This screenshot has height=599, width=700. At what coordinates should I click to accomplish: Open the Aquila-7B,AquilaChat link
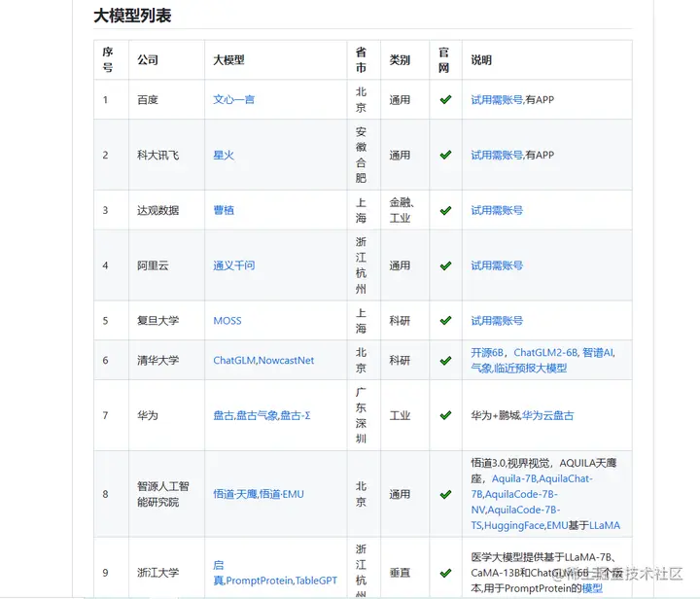coord(542,478)
